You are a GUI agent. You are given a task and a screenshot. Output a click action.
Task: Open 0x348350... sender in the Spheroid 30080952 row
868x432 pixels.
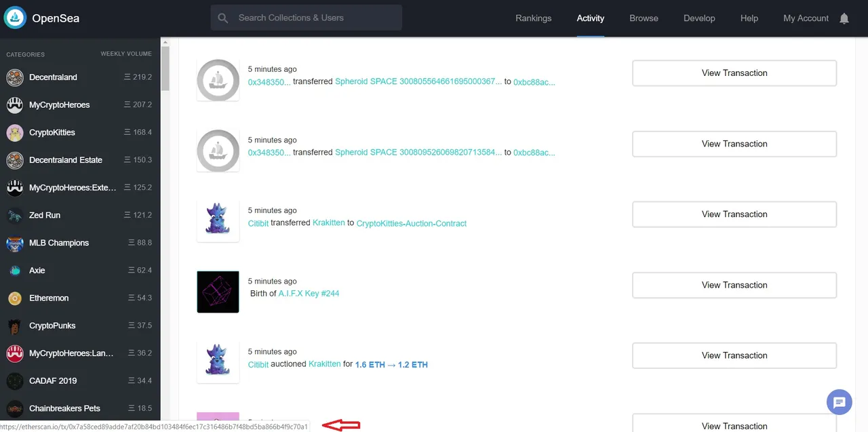click(x=269, y=153)
